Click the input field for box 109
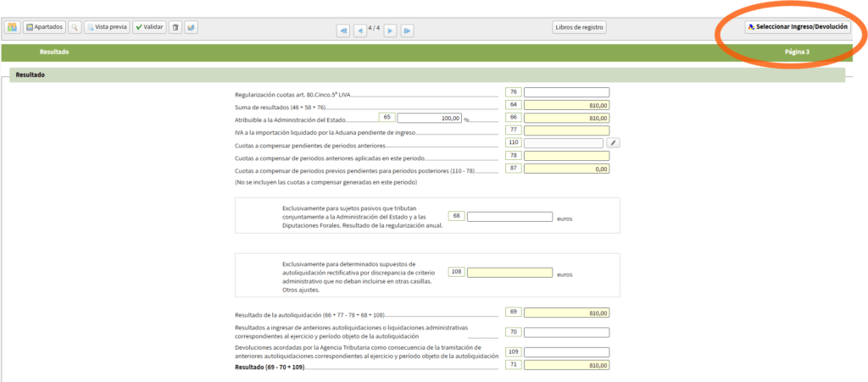 click(x=566, y=352)
